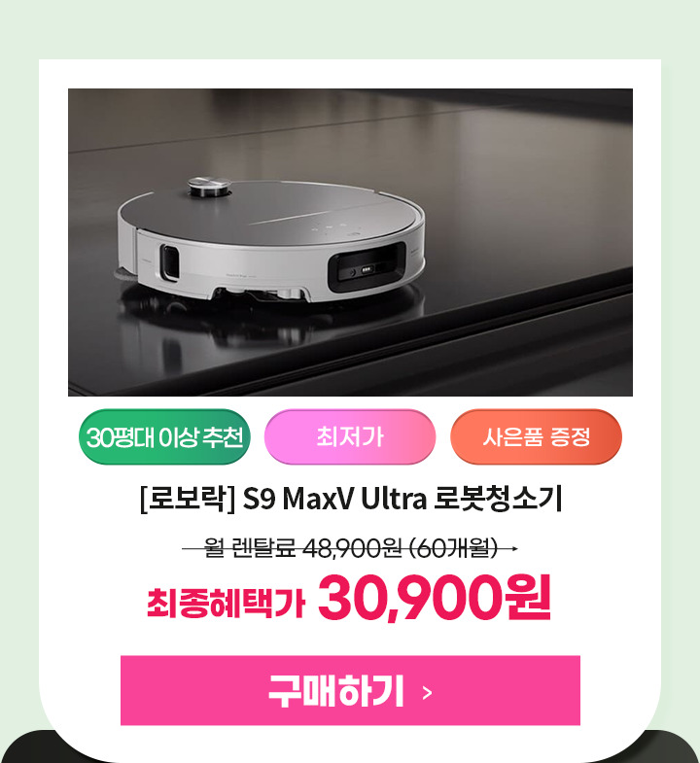Screen dimensions: 700x763
Task: Click the dark floor beside the vacuum
Action: point(536,219)
